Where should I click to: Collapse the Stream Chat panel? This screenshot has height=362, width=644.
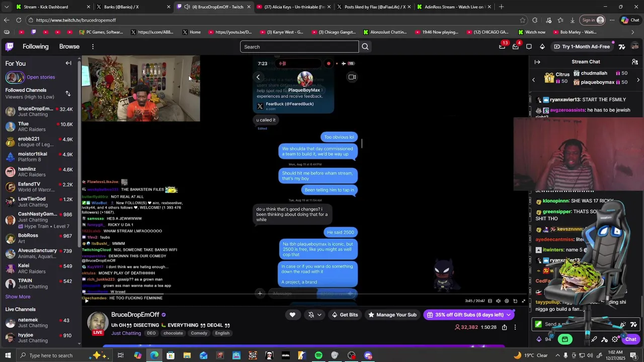tap(537, 62)
